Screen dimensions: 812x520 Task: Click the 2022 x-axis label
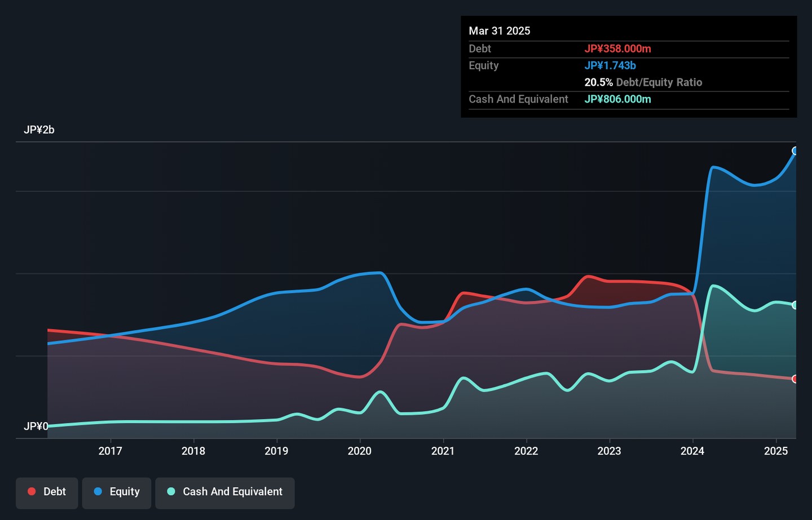click(526, 451)
